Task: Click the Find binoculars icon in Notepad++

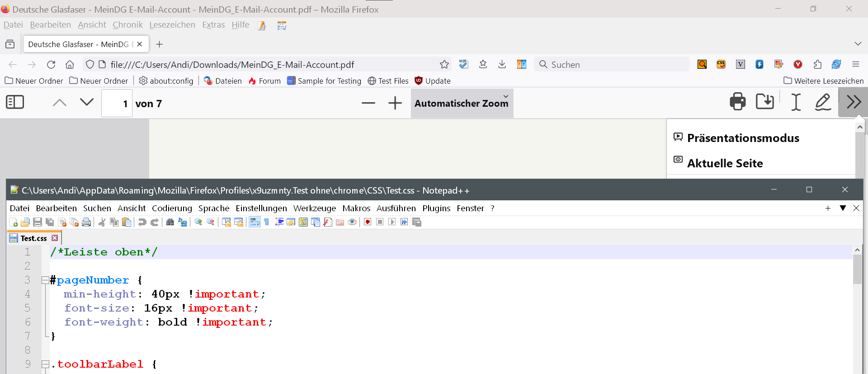Action: pos(170,222)
